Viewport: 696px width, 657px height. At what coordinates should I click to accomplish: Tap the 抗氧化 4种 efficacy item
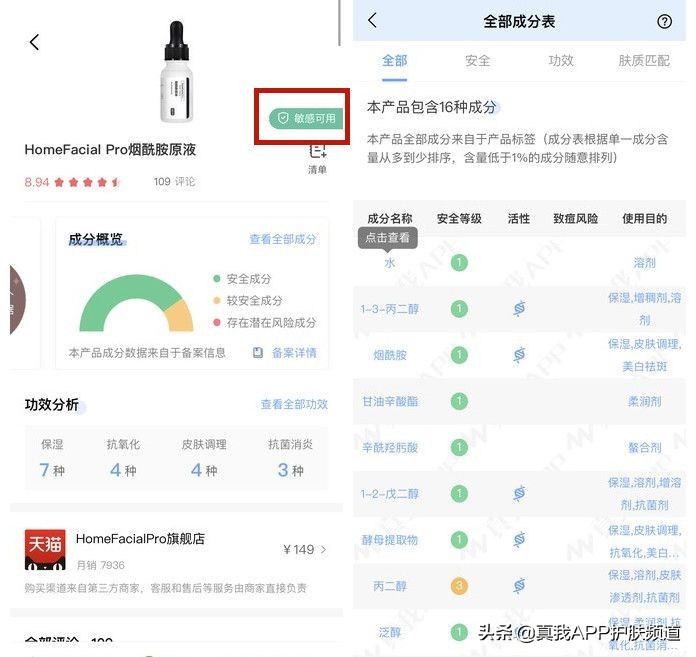click(123, 458)
